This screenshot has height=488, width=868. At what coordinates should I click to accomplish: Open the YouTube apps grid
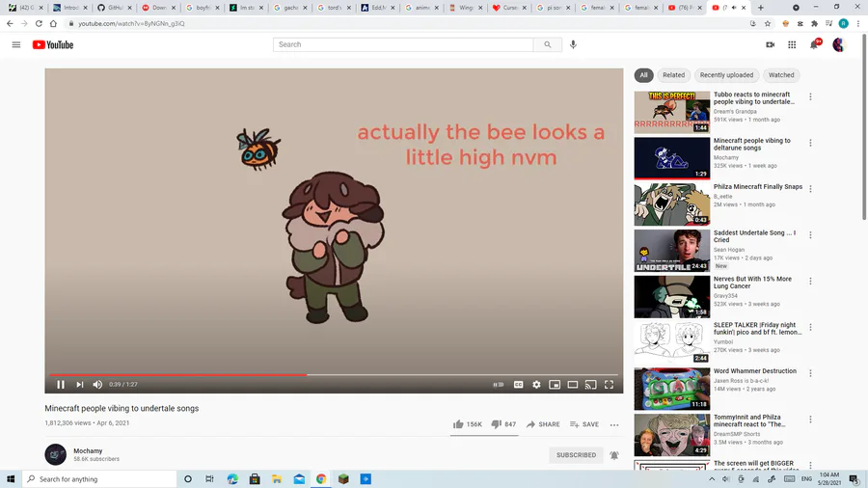tap(792, 44)
